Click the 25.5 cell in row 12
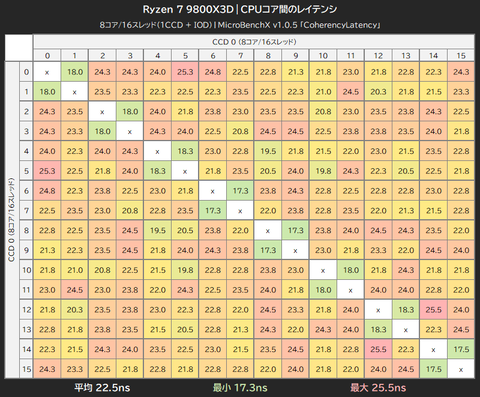 click(433, 310)
